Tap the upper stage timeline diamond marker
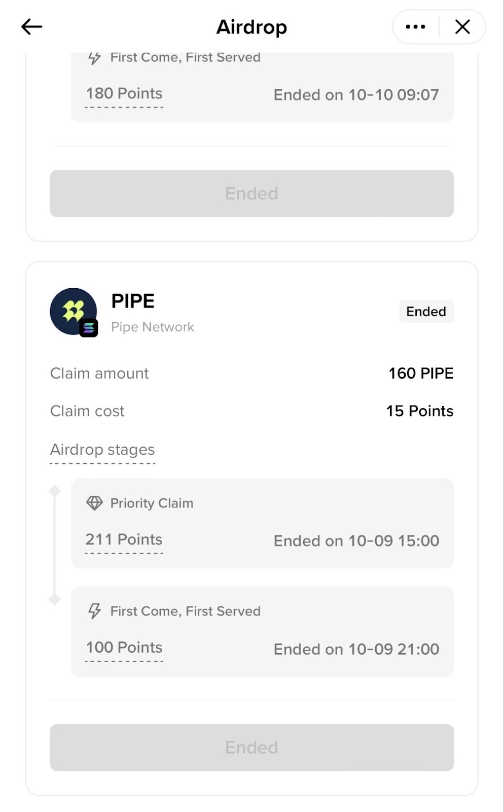Screen dimensions: 504x812 point(55,491)
